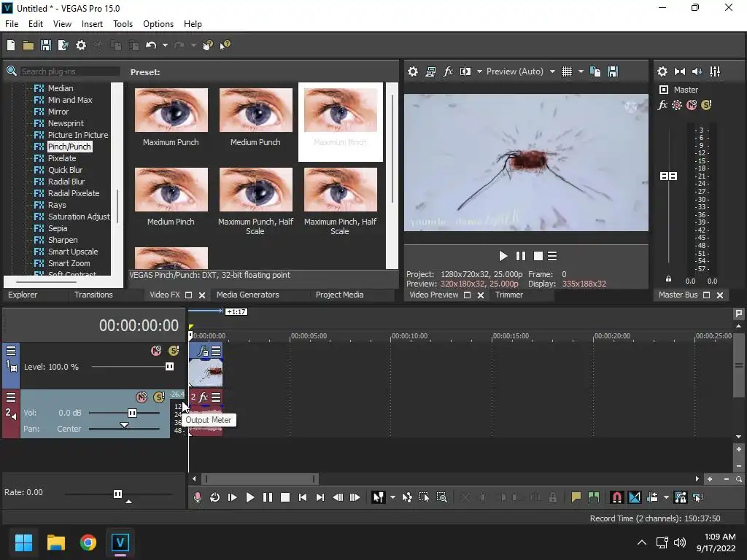Save the project with the floppy disk icon
747x560 pixels.
[x=46, y=45]
